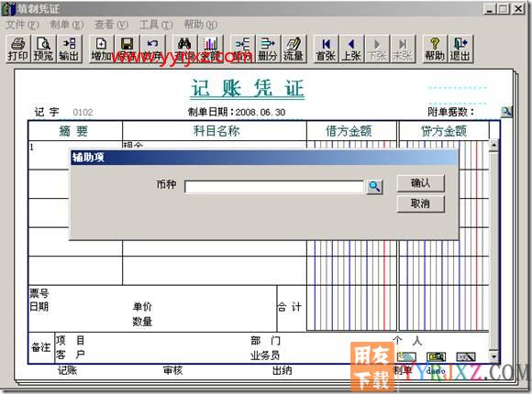532x394 pixels.
Task: Save the voucher using the floppy disk icon
Action: point(127,49)
